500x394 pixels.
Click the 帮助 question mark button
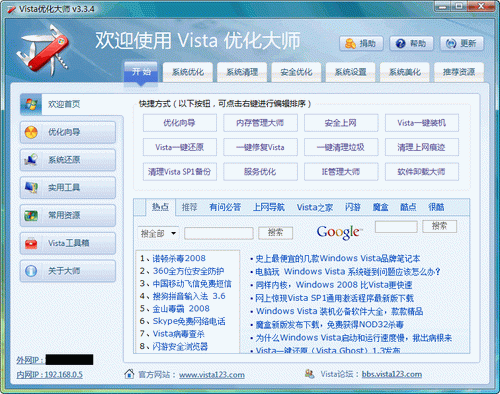click(x=411, y=43)
